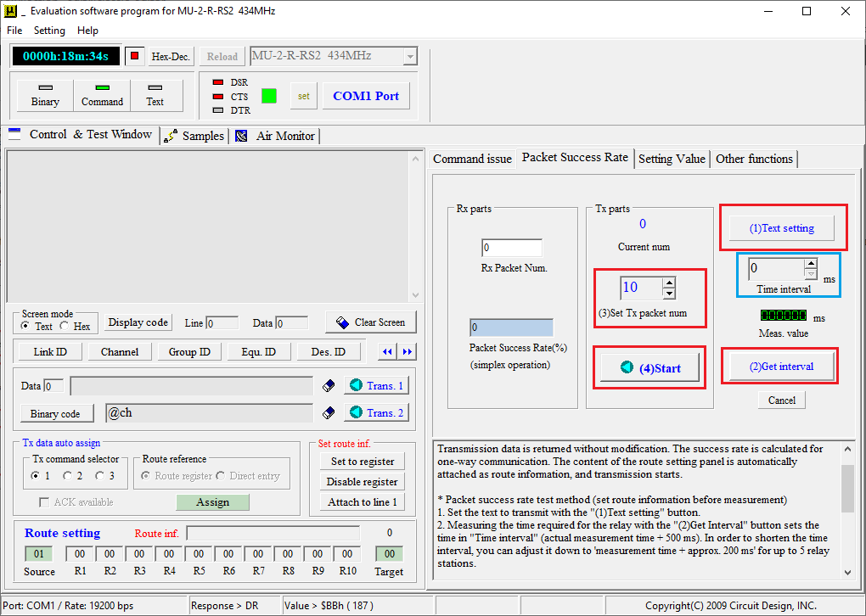Click Set to register

pos(363,462)
